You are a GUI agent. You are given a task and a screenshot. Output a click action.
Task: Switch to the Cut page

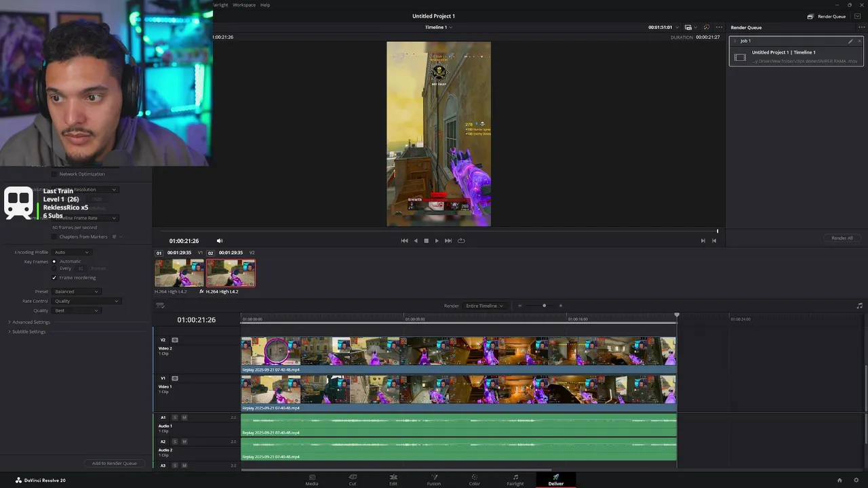pos(353,480)
